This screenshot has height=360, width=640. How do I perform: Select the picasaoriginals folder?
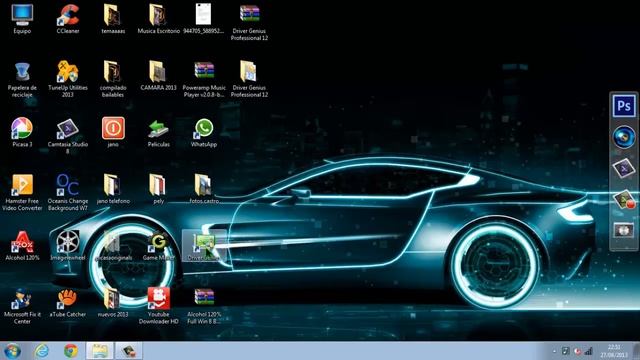113,246
